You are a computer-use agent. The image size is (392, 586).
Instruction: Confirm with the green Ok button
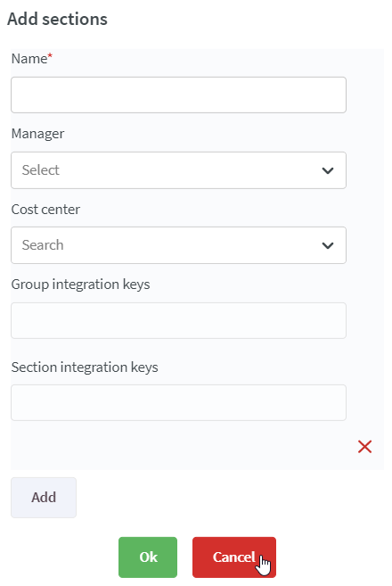pos(148,557)
